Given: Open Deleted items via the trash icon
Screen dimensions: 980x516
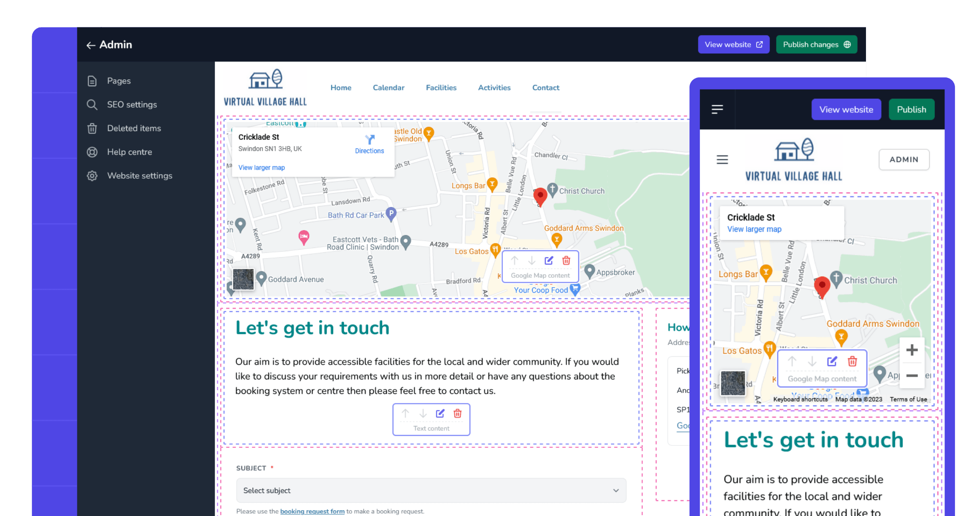Looking at the screenshot, I should click(x=92, y=128).
